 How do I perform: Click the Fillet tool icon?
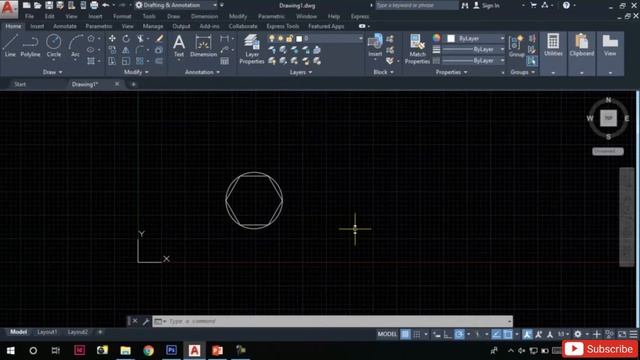140,50
